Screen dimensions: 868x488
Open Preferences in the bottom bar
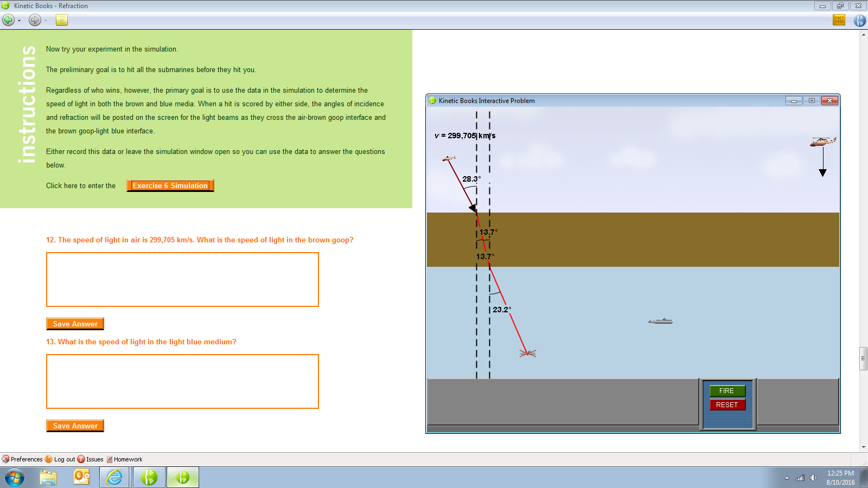22,459
